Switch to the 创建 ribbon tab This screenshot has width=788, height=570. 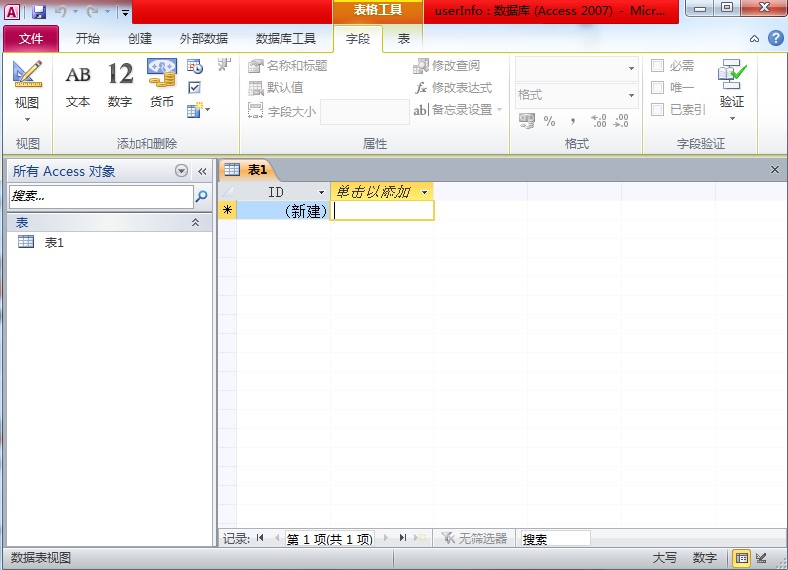click(140, 39)
